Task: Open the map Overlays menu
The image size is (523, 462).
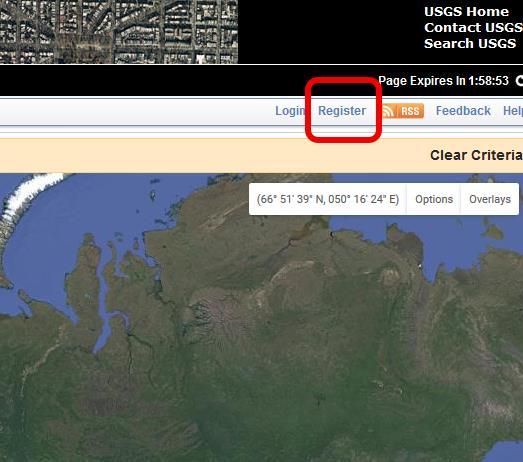Action: pyautogui.click(x=490, y=199)
